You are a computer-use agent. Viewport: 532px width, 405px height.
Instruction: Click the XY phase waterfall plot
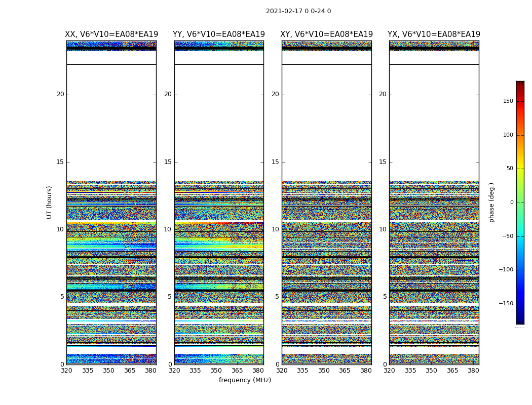click(326, 202)
